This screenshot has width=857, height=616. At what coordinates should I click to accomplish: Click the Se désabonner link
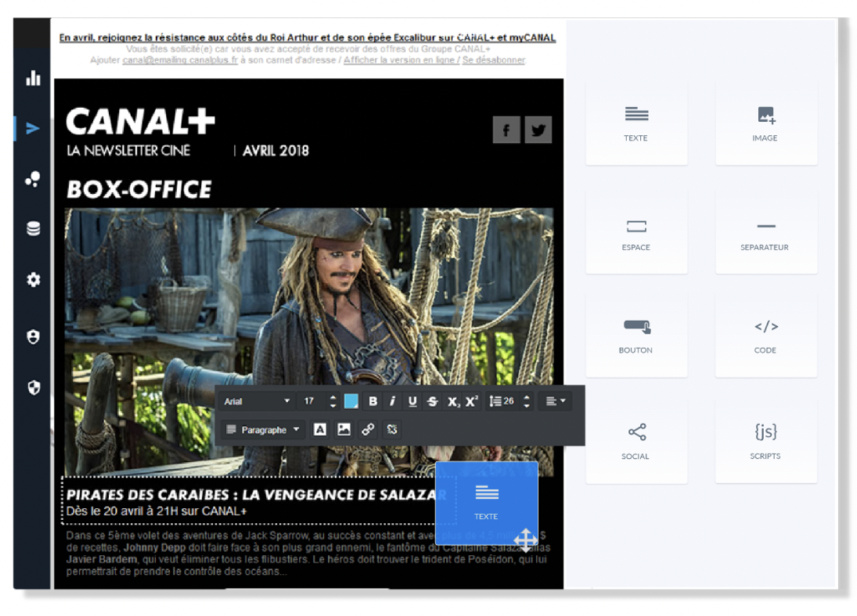(493, 60)
